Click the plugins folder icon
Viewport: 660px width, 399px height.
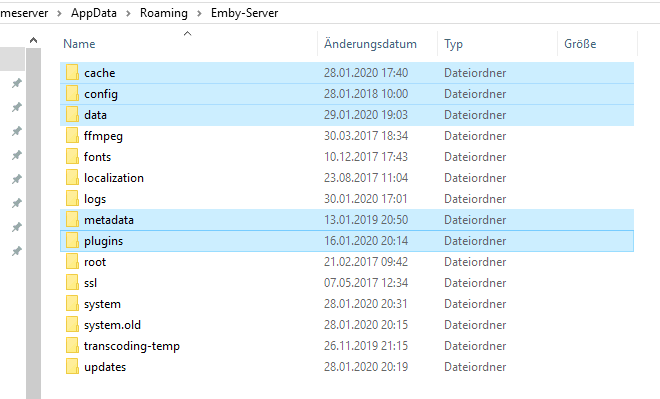point(72,241)
